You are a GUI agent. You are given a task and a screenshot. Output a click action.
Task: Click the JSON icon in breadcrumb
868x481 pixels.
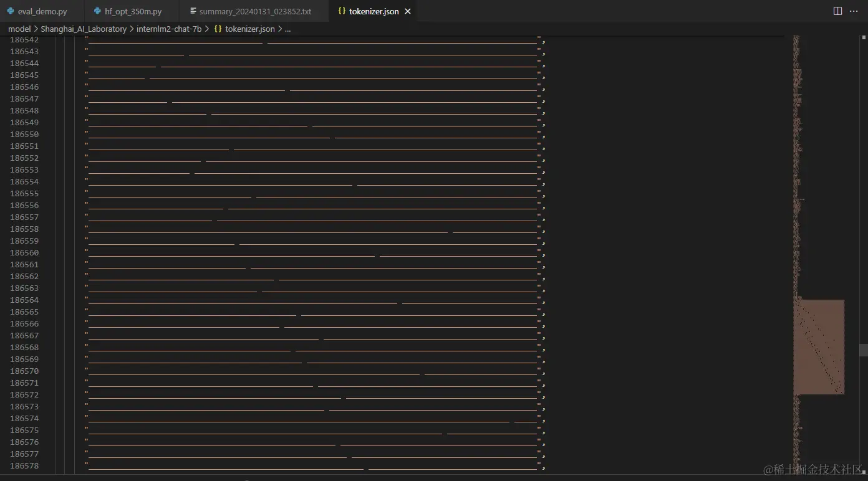click(218, 29)
